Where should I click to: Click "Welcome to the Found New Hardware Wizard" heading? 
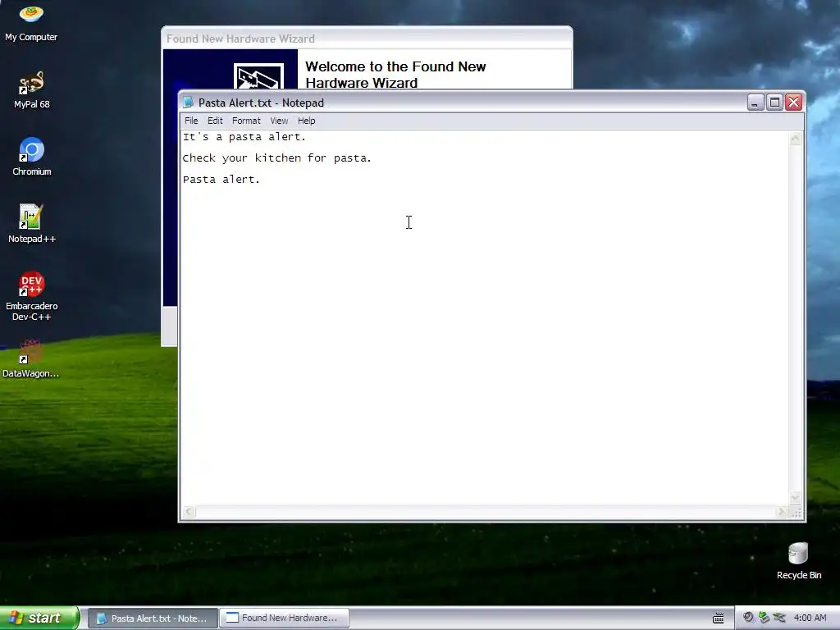[395, 75]
